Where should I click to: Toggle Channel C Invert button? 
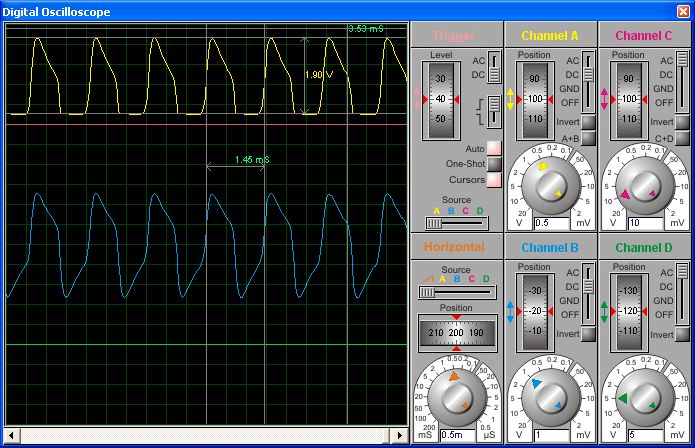point(682,122)
